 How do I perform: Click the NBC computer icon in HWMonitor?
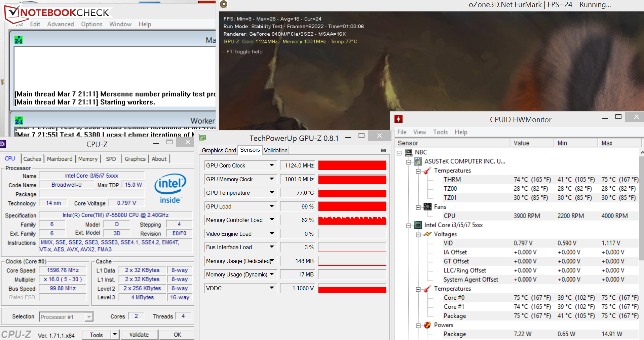pyautogui.click(x=409, y=152)
